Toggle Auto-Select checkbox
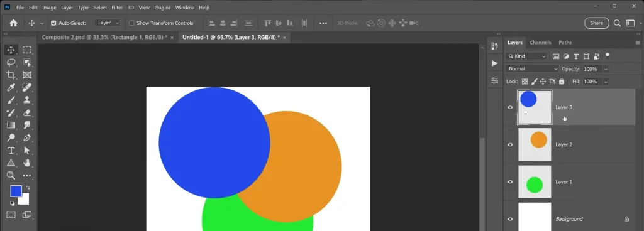Image resolution: width=644 pixels, height=231 pixels. click(53, 23)
